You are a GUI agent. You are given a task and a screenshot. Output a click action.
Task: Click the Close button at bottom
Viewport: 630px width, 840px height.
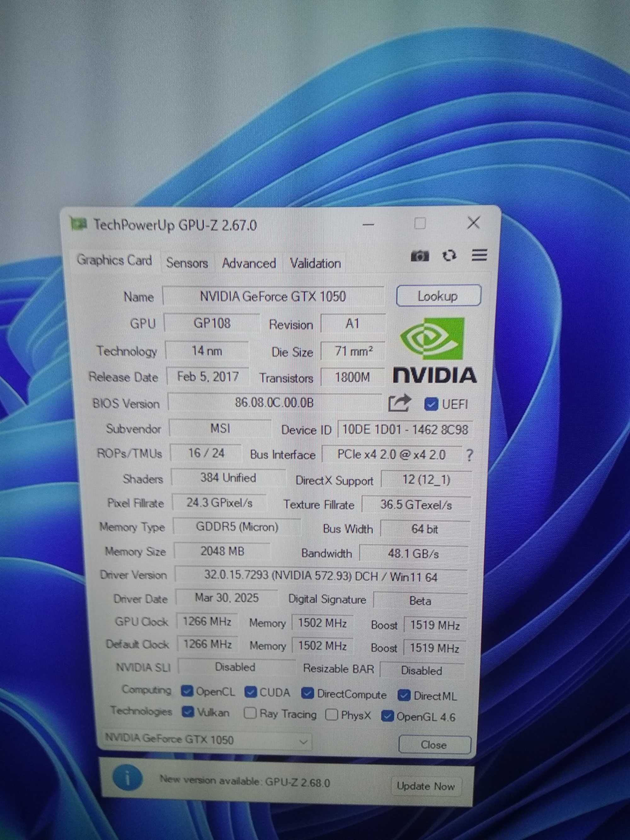pyautogui.click(x=434, y=744)
